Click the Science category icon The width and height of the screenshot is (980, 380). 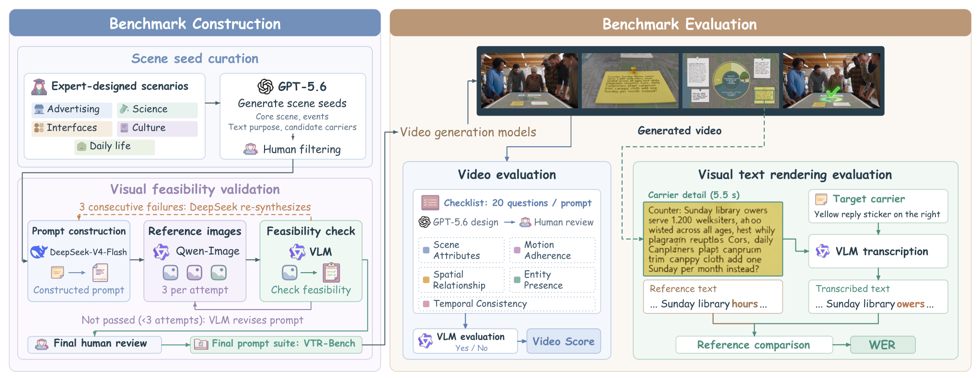[124, 109]
